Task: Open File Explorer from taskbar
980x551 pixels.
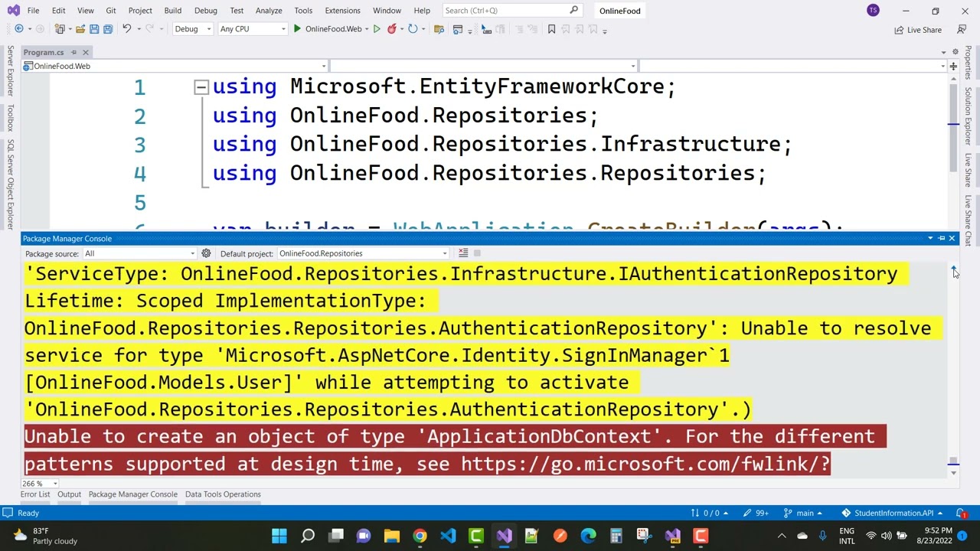Action: coord(392,536)
